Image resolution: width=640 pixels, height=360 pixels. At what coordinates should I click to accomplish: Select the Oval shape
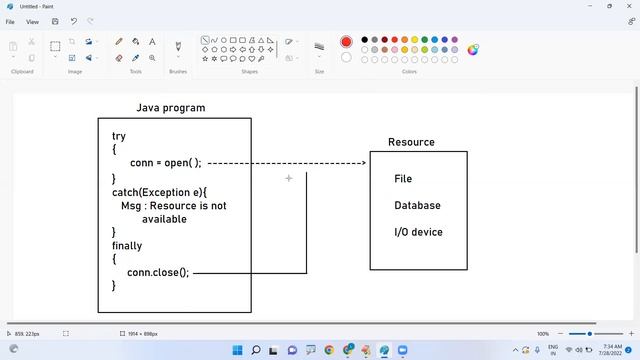pos(224,40)
